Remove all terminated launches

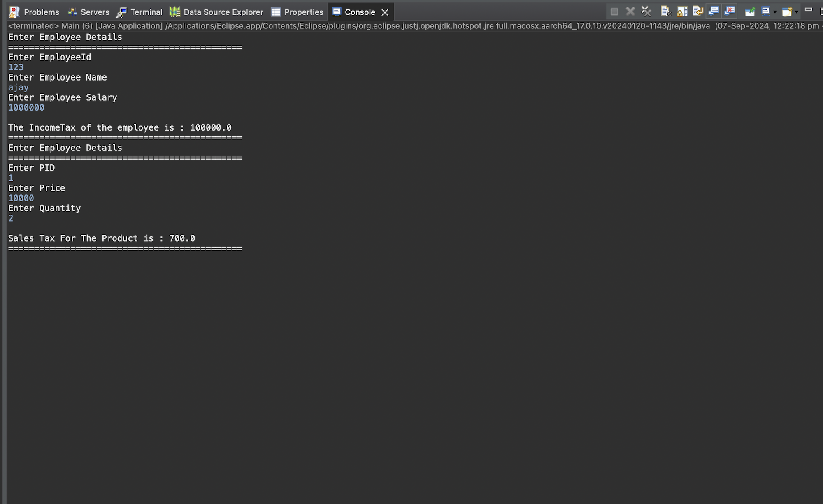[x=646, y=12]
